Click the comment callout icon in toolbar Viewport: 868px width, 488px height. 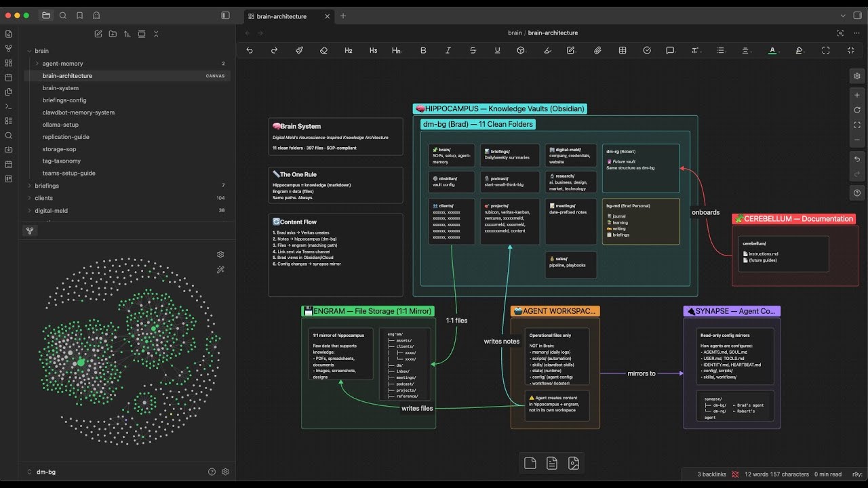click(670, 50)
